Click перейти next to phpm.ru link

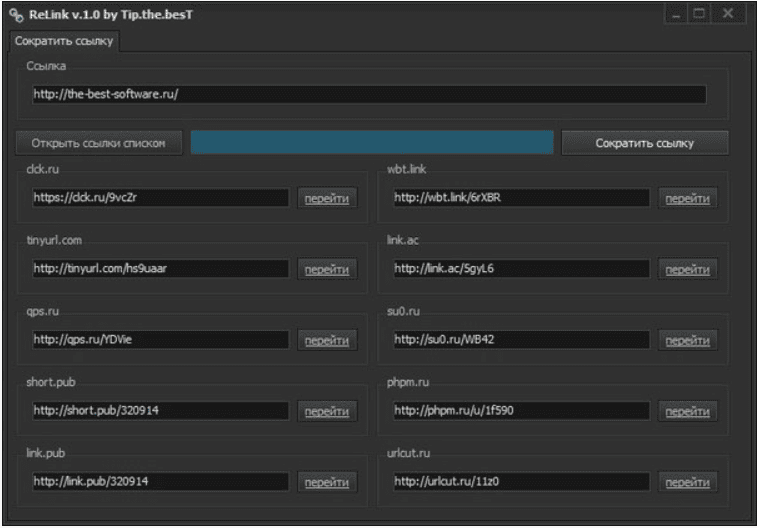(x=687, y=411)
